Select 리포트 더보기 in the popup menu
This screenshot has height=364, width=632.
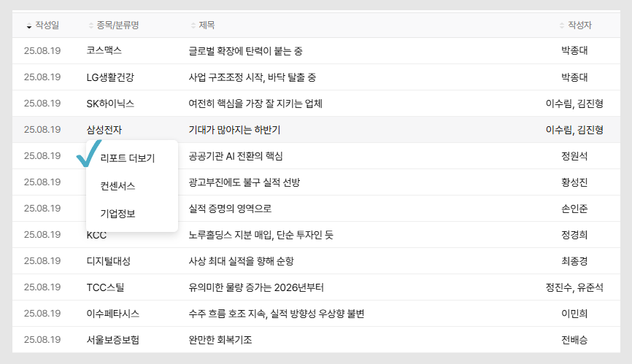tap(128, 158)
